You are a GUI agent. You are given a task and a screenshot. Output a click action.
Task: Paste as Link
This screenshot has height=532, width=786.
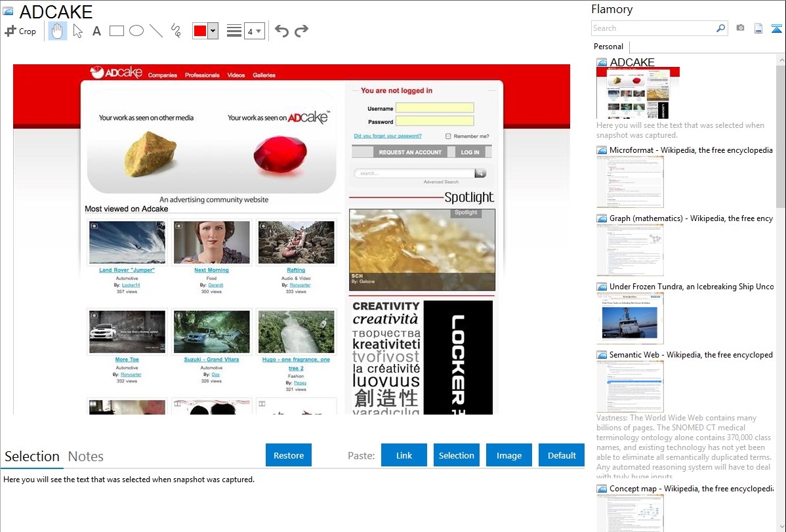pos(404,455)
